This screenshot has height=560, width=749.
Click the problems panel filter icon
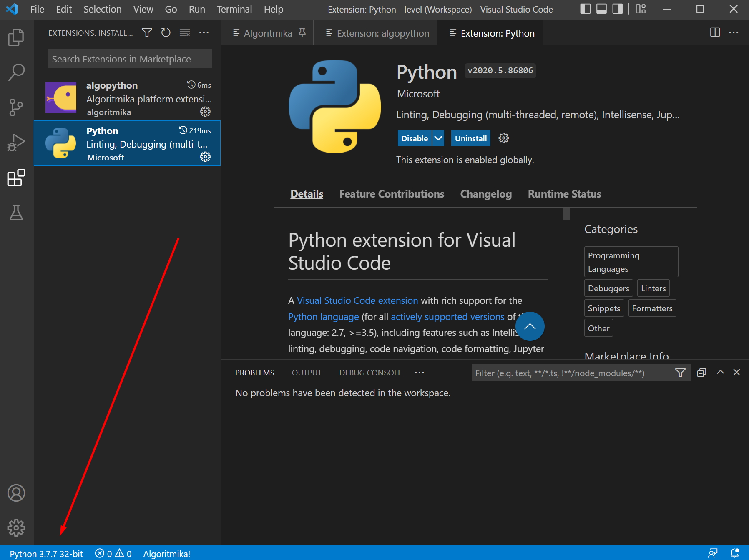[x=680, y=372]
